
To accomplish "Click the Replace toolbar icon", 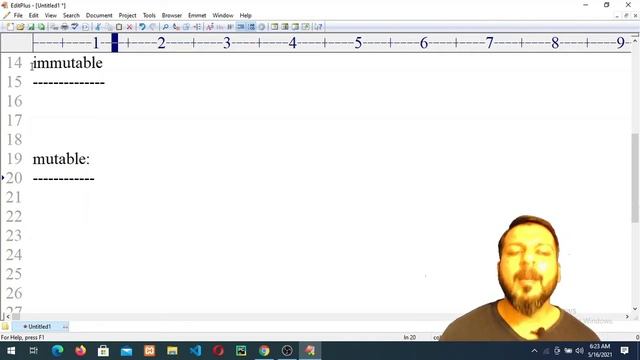I will tap(176, 27).
